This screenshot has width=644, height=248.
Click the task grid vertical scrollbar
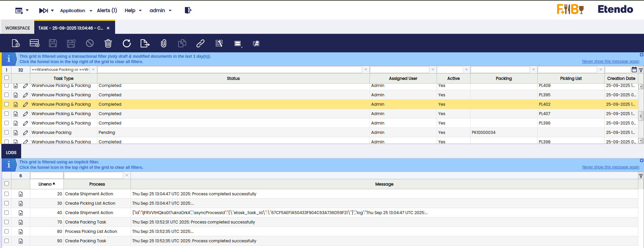pos(641,116)
